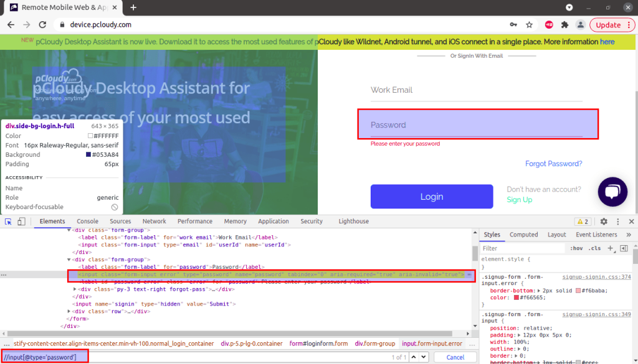Switch to the Sources tab
The height and width of the screenshot is (364, 638).
point(120,222)
